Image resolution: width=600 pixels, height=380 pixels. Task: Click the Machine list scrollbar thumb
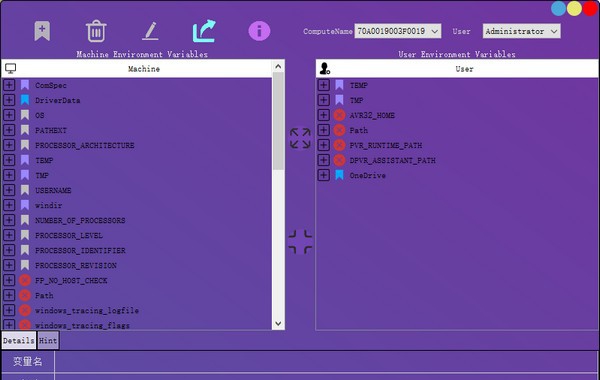pos(278,121)
